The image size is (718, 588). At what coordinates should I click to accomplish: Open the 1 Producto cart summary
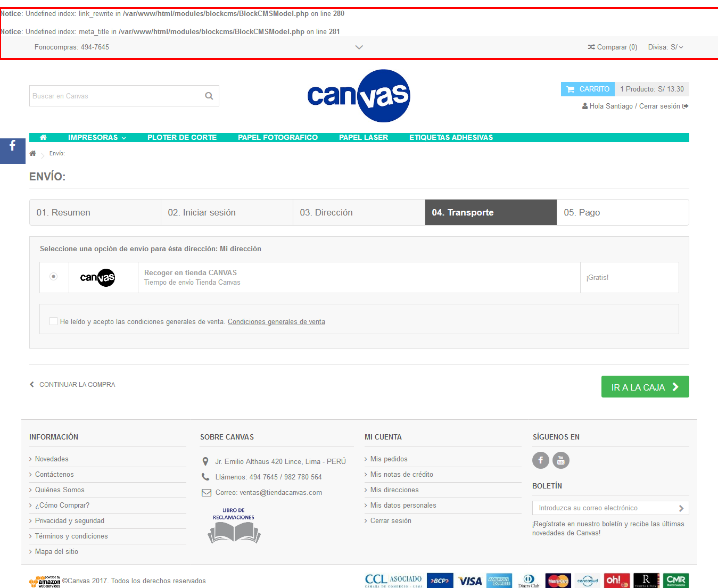click(x=652, y=89)
